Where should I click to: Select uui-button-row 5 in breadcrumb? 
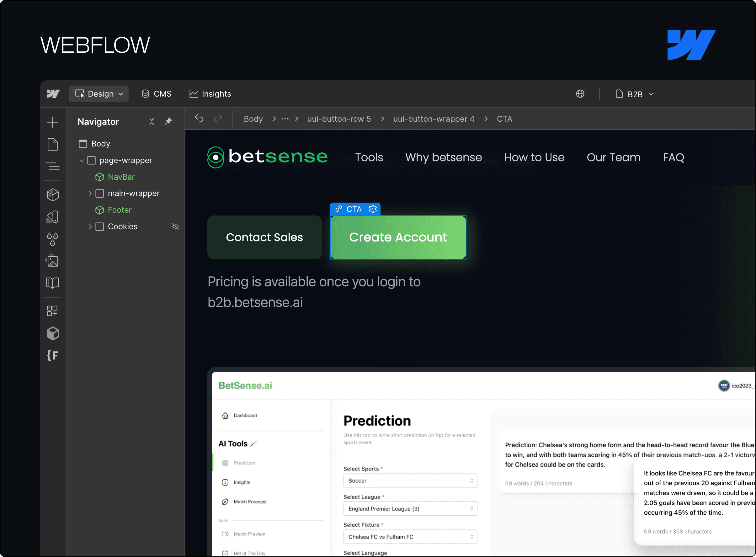click(x=339, y=119)
